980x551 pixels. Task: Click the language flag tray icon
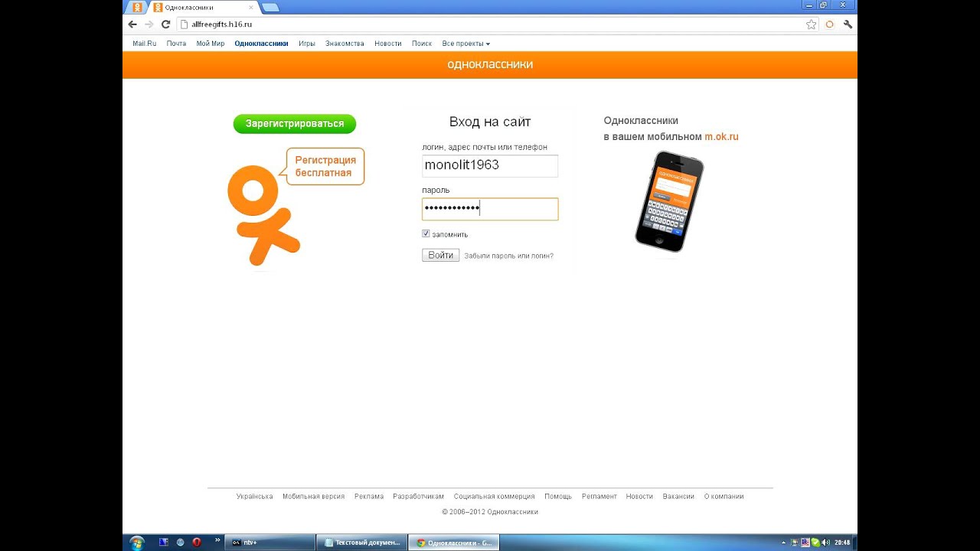805,543
